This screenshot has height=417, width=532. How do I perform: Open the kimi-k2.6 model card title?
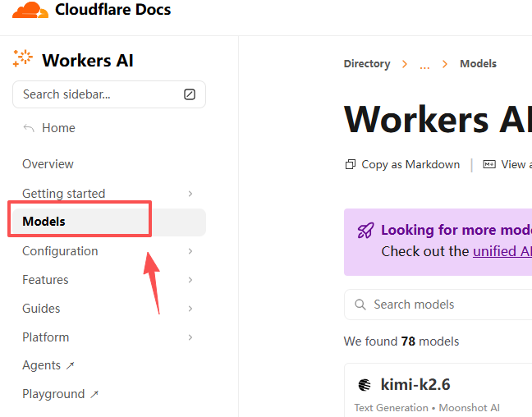click(x=415, y=384)
